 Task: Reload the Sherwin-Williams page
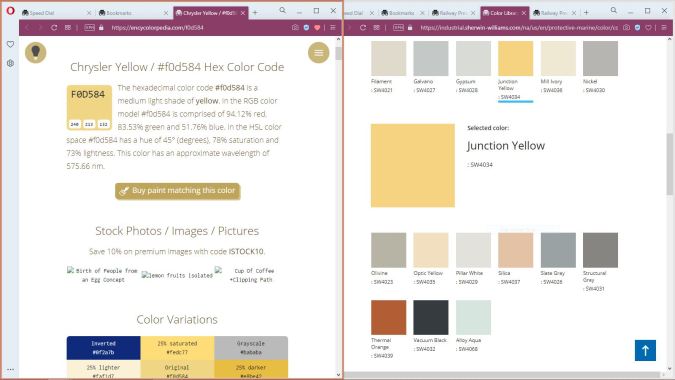pyautogui.click(x=363, y=28)
